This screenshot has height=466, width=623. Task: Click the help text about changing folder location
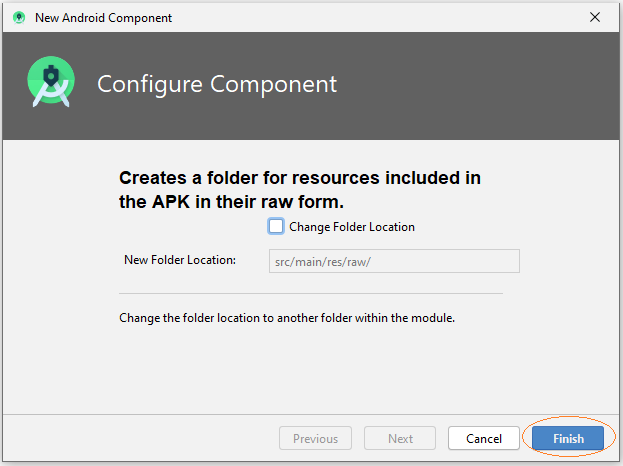tap(287, 318)
